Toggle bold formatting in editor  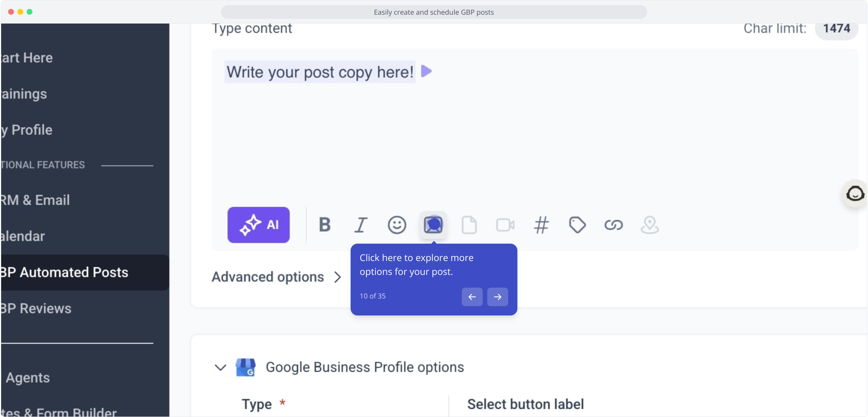click(325, 225)
